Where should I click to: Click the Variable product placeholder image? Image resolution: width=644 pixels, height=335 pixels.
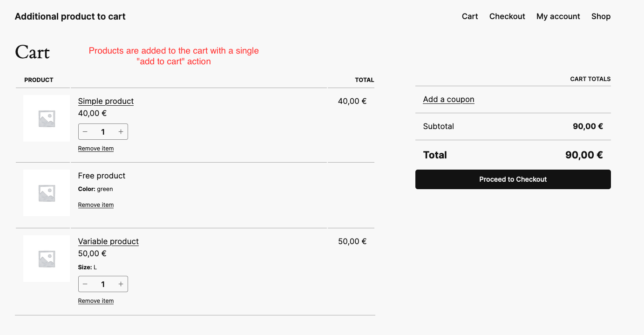pyautogui.click(x=47, y=259)
